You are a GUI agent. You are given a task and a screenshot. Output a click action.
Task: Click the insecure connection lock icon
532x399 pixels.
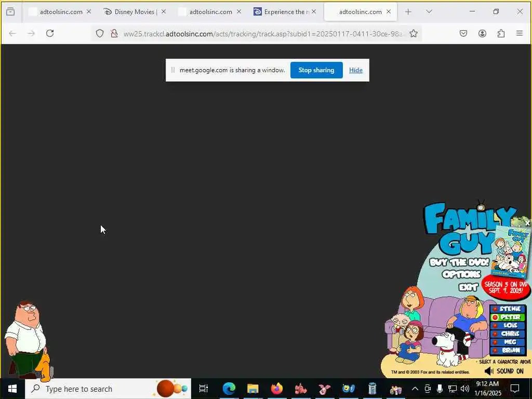pos(114,33)
